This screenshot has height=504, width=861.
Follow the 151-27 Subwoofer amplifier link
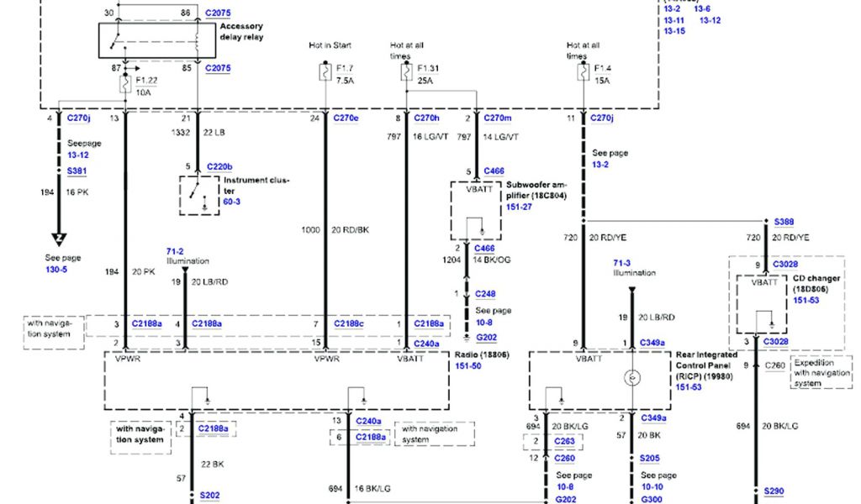point(520,206)
